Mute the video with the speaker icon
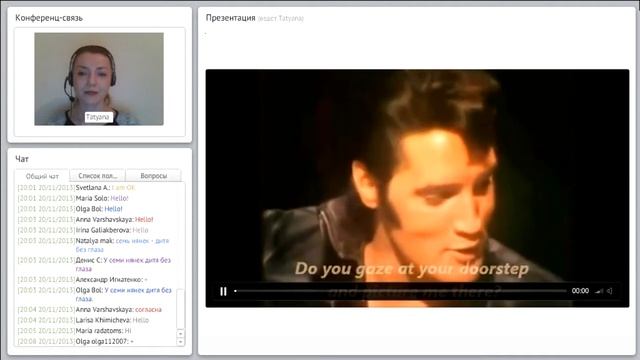Screen dimensions: 640x360 pos(609,291)
